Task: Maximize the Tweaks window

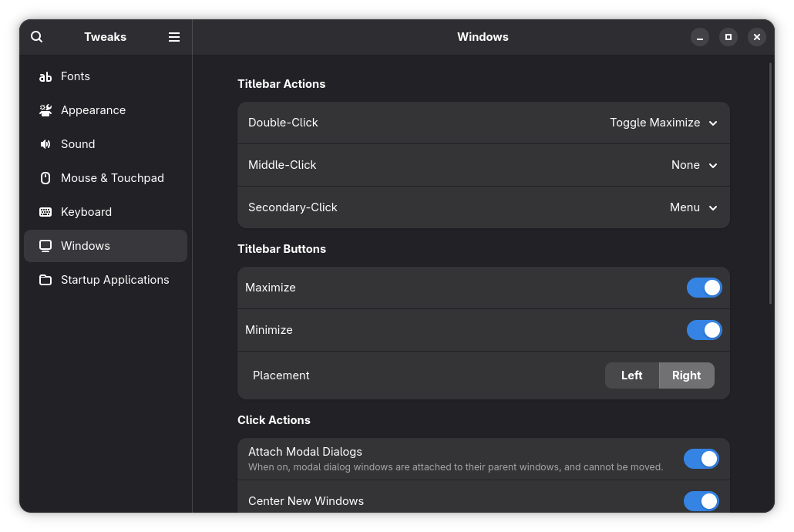Action: tap(728, 37)
